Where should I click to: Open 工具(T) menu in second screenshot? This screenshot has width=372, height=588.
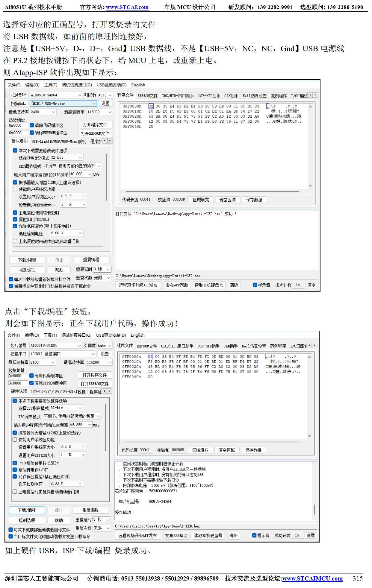coord(50,335)
